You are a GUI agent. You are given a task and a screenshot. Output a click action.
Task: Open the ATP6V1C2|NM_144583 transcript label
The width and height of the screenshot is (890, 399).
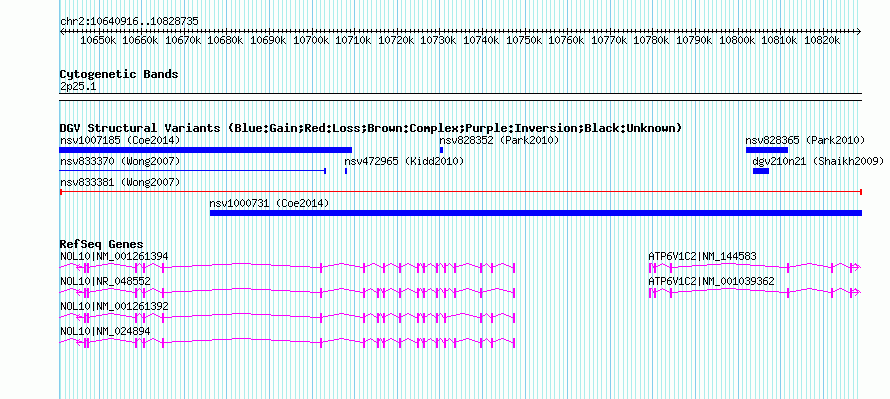click(x=702, y=257)
